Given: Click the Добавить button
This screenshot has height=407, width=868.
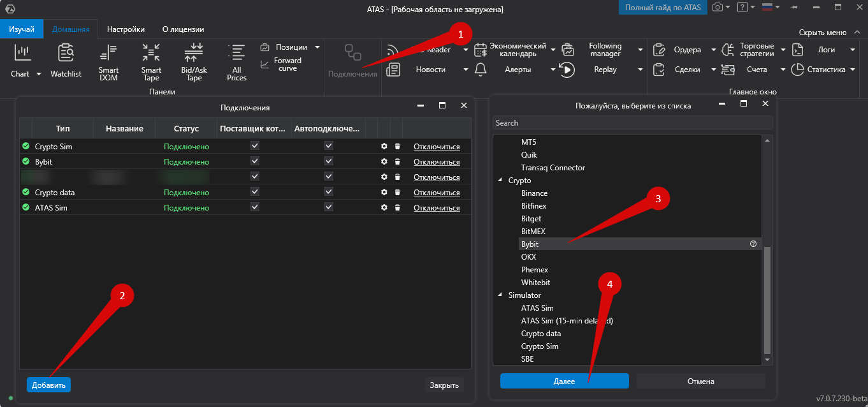Looking at the screenshot, I should click(x=48, y=385).
